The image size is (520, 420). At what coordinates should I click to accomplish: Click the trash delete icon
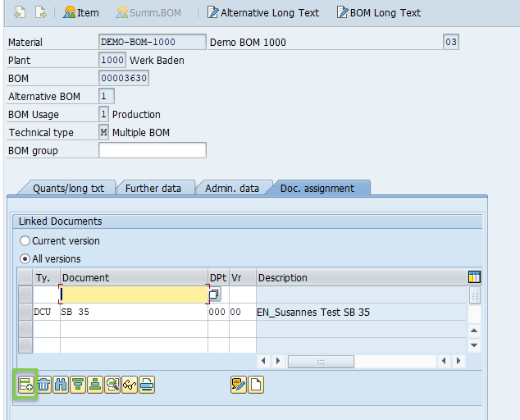[x=43, y=385]
